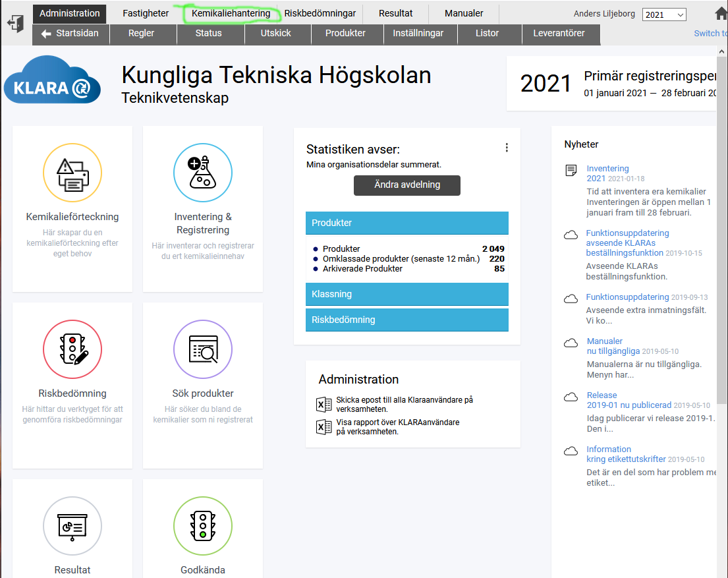Click the Sök produkter card title
The image size is (728, 578).
(203, 393)
